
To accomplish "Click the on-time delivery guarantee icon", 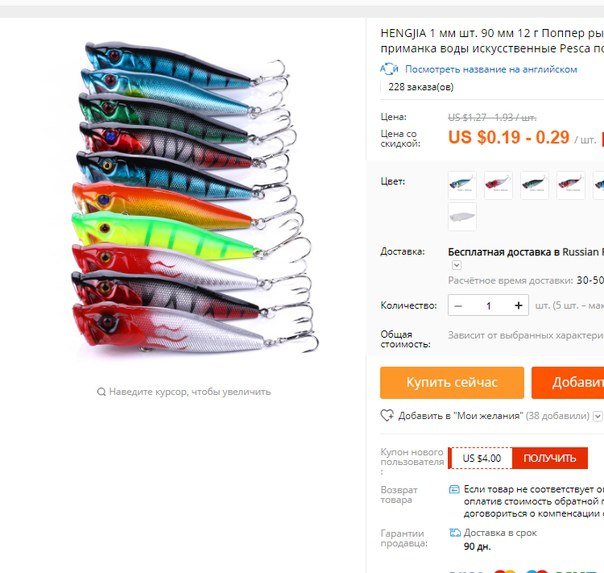I will click(455, 533).
